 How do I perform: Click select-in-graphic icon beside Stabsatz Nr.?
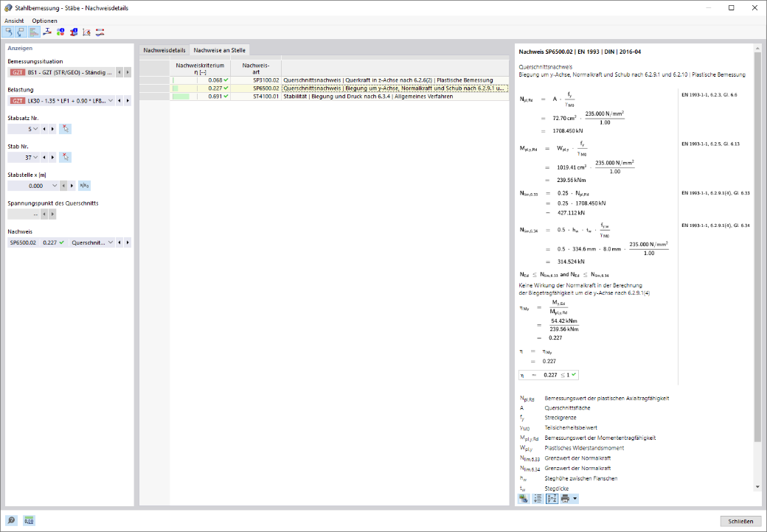tap(65, 129)
